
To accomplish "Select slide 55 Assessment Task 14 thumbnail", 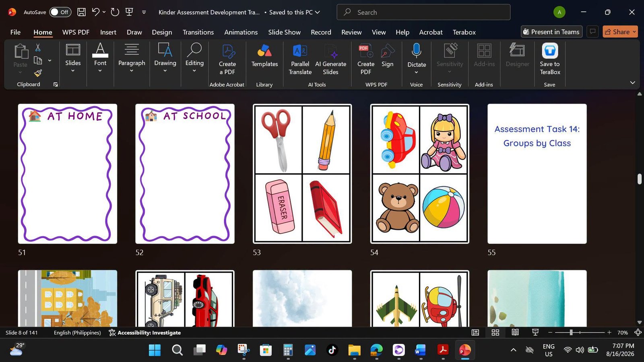I will pos(537,174).
